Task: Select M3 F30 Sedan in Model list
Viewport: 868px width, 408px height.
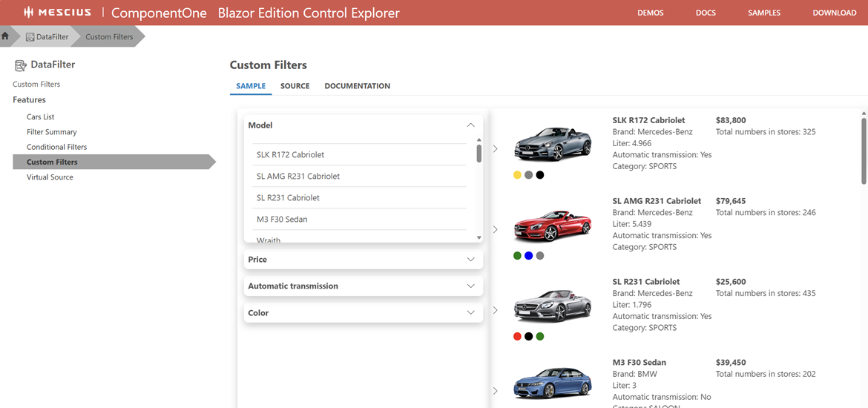Action: coord(359,220)
